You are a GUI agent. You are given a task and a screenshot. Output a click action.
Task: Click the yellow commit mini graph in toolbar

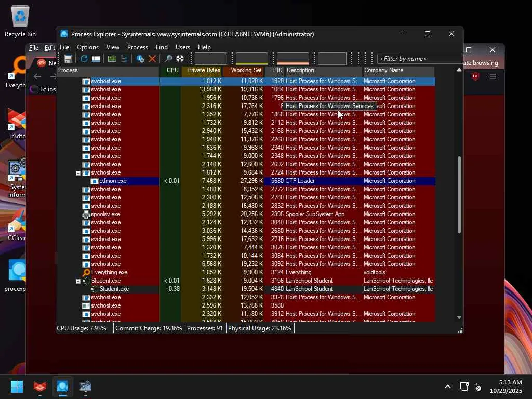click(252, 59)
